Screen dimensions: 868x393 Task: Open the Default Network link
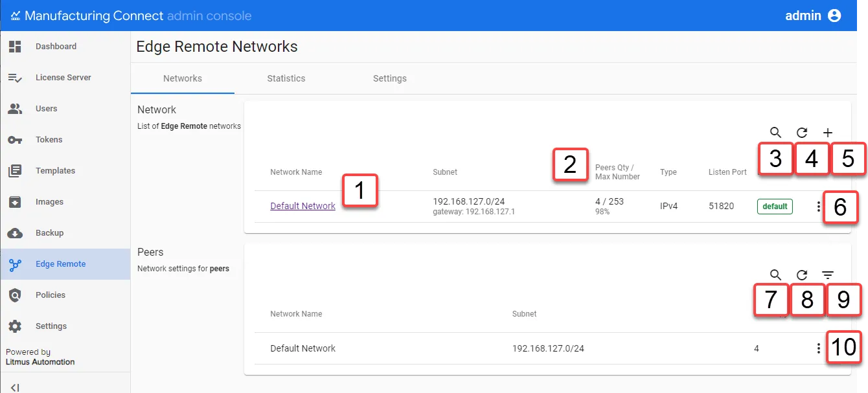tap(303, 206)
